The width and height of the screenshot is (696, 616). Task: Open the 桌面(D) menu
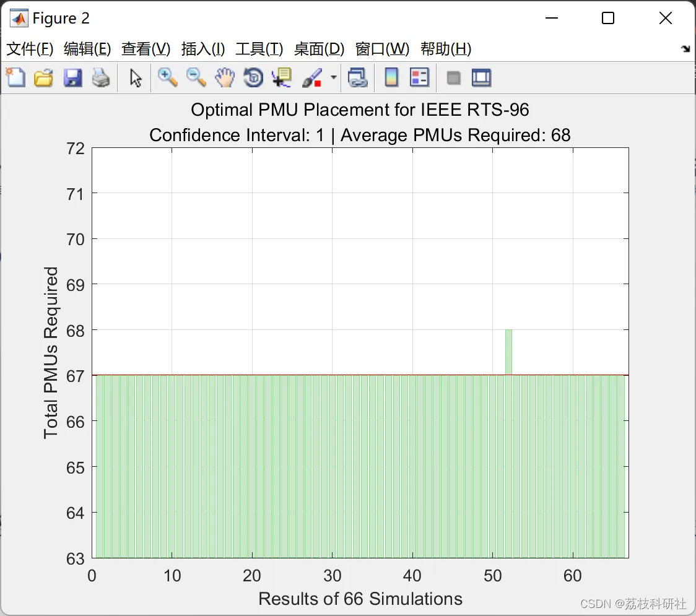point(319,49)
